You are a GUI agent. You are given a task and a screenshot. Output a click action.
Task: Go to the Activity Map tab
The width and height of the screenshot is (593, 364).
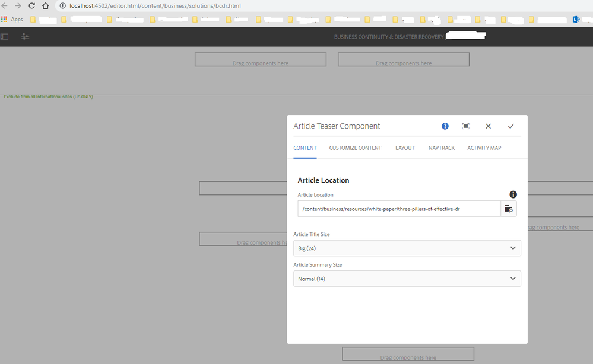tap(484, 148)
